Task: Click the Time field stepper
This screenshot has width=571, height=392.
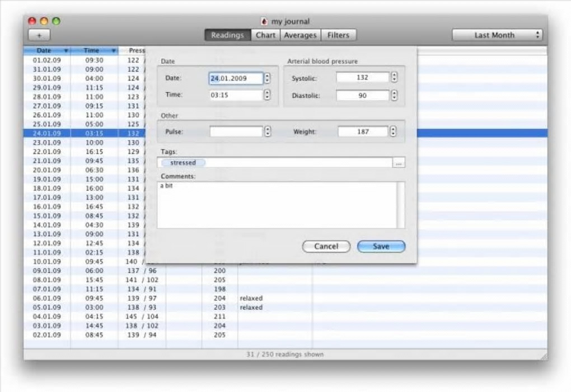Action: click(x=267, y=95)
